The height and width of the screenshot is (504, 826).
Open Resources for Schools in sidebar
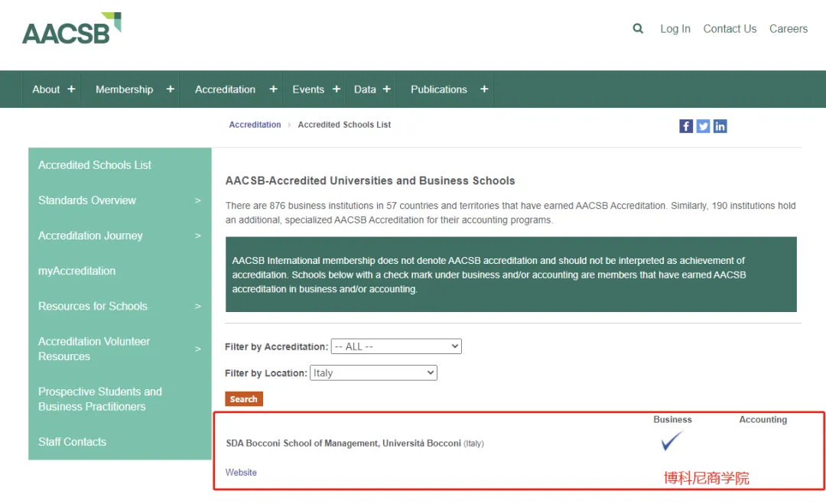pos(93,307)
